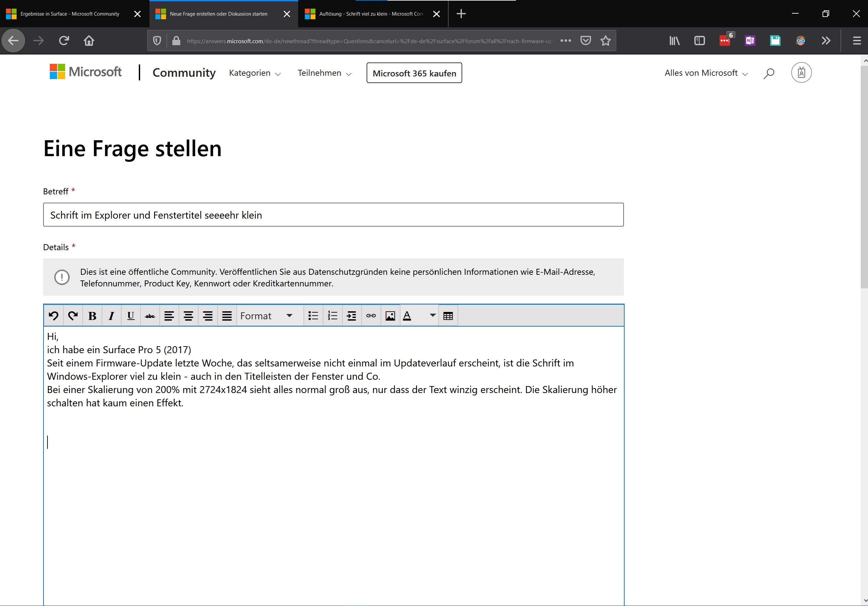Show more toolbar tools overflow
The image size is (868, 606).
826,41
